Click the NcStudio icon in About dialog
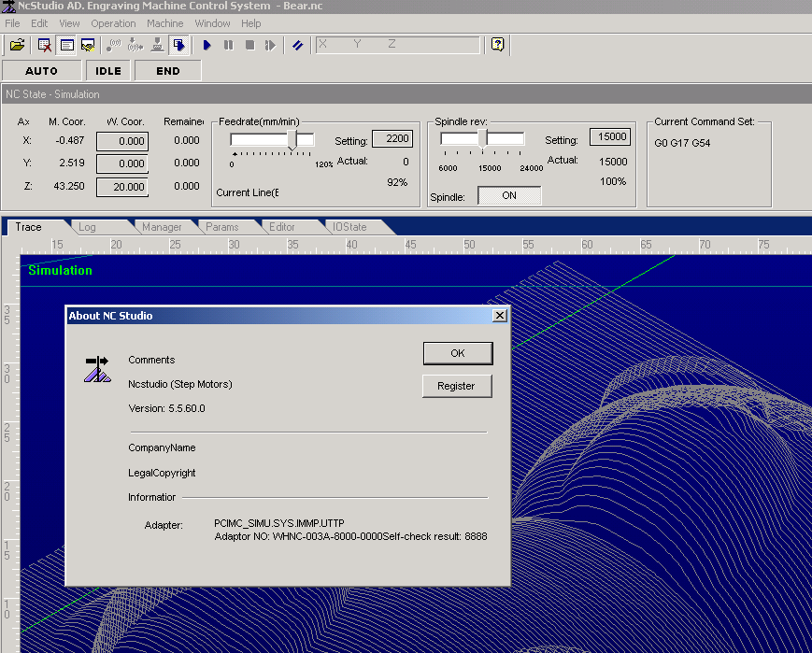Viewport: 812px width, 653px height. [97, 369]
